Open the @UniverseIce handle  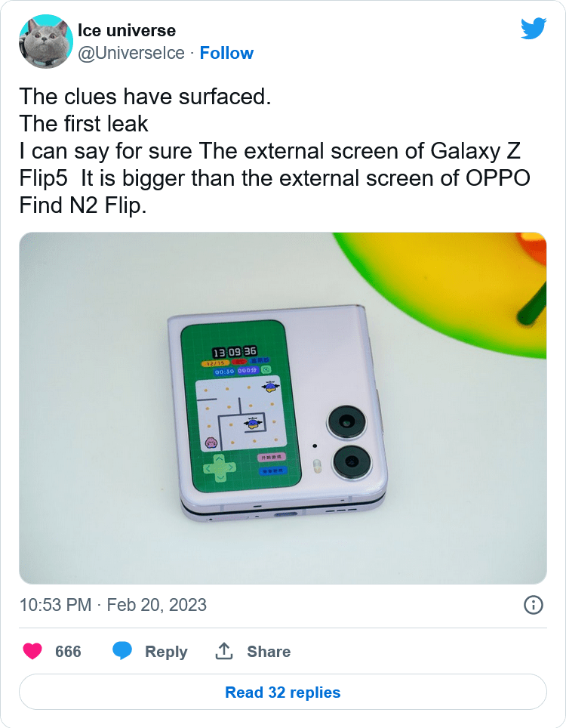131,53
